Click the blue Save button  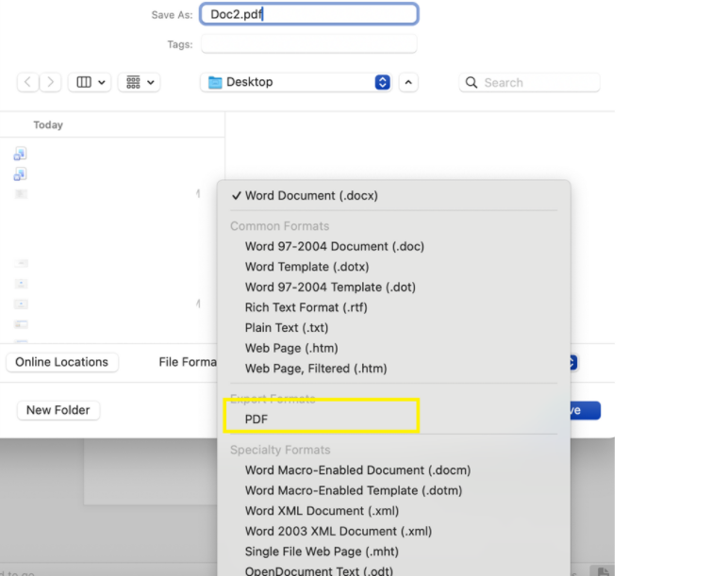pyautogui.click(x=585, y=410)
